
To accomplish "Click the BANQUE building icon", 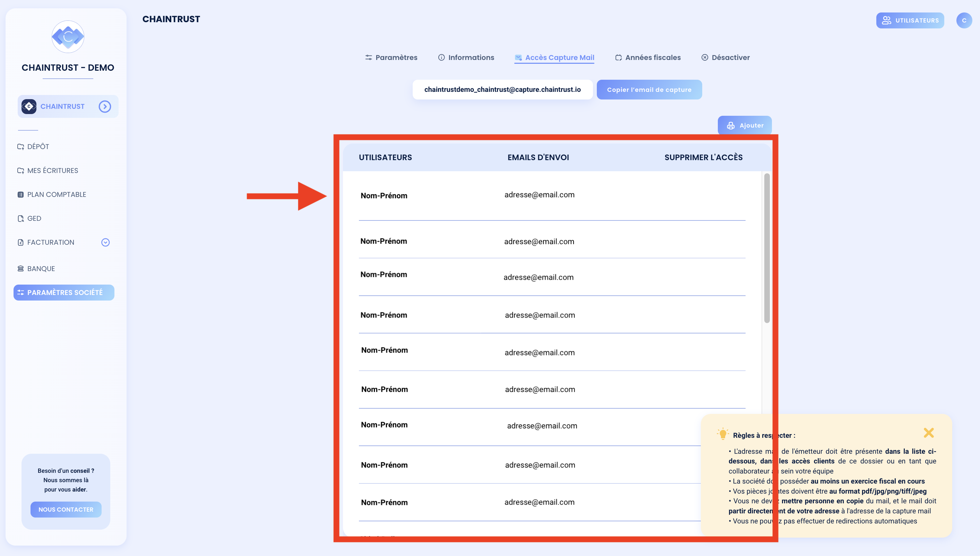I will (x=20, y=269).
